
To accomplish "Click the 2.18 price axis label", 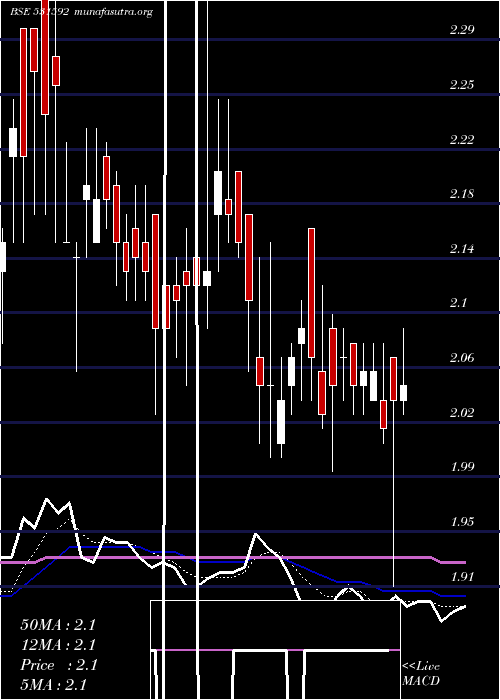I will 462,194.
